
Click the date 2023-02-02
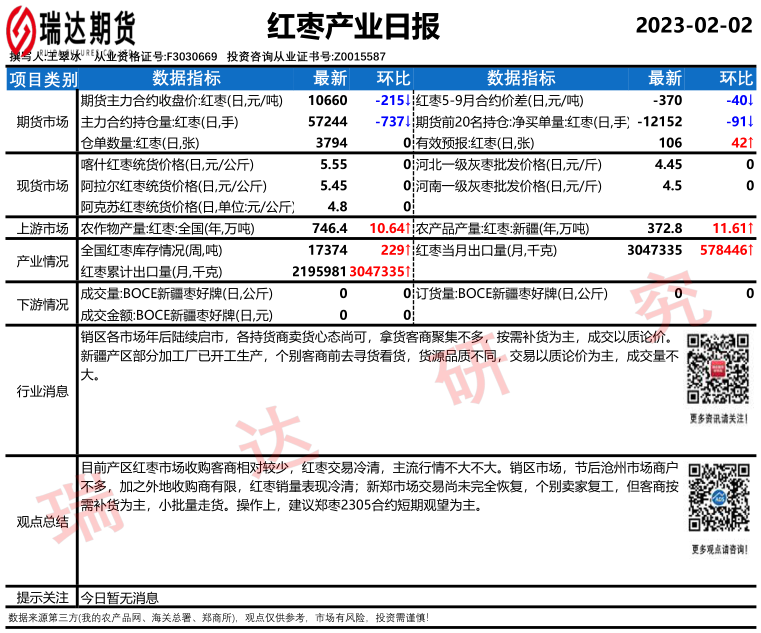693,25
